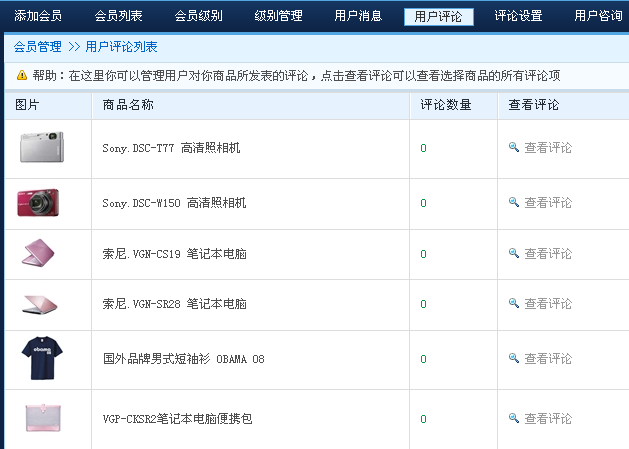629x449 pixels.
Task: Click comment count 0 for OBAMA 08 shirt
Action: [423, 359]
